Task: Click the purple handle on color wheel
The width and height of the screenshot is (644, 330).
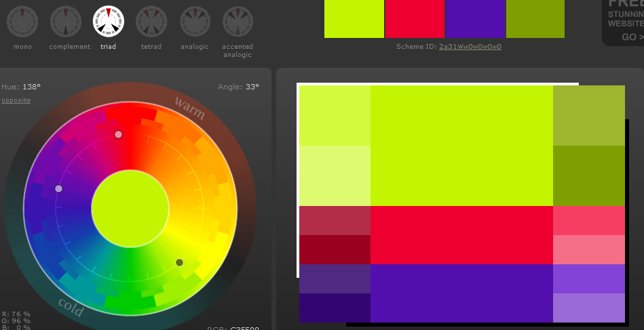Action: point(58,188)
